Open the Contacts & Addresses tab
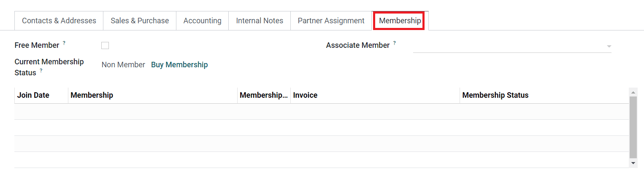Image resolution: width=644 pixels, height=179 pixels. pos(59,21)
